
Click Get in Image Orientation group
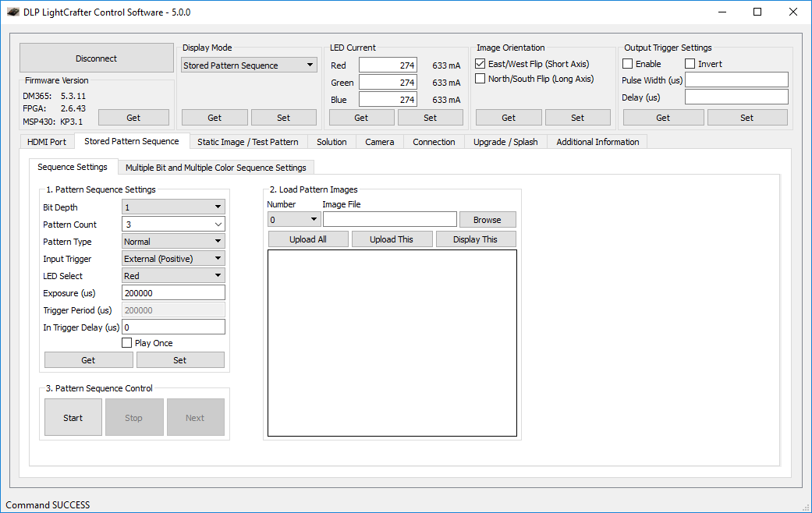[x=509, y=118]
